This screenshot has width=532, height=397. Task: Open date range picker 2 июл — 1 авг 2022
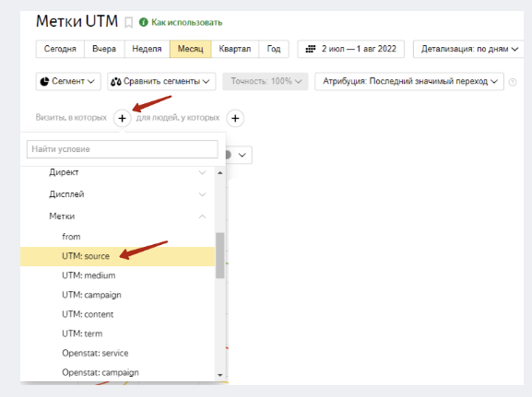pyautogui.click(x=350, y=49)
